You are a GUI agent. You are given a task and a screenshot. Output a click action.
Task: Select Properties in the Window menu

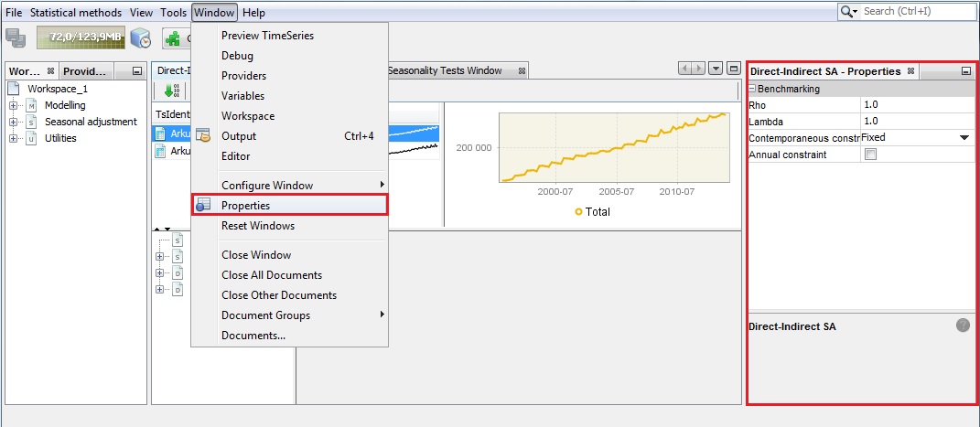pos(245,206)
